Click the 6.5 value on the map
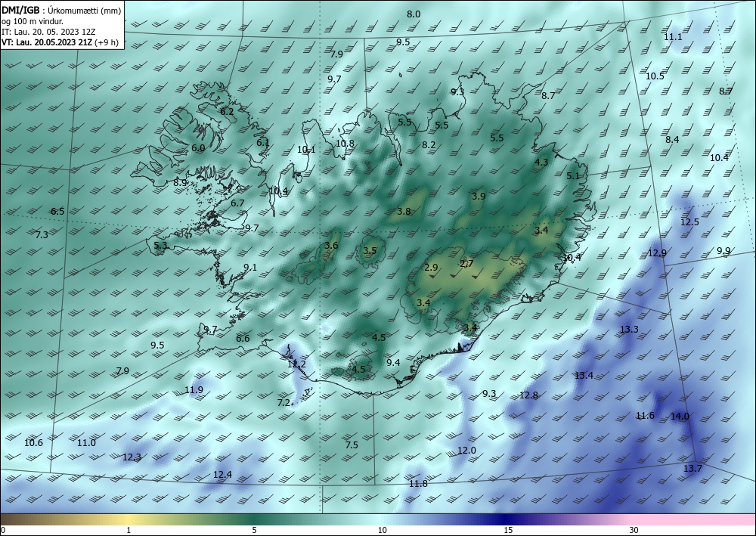Viewport: 756px width, 536px height. pos(57,211)
